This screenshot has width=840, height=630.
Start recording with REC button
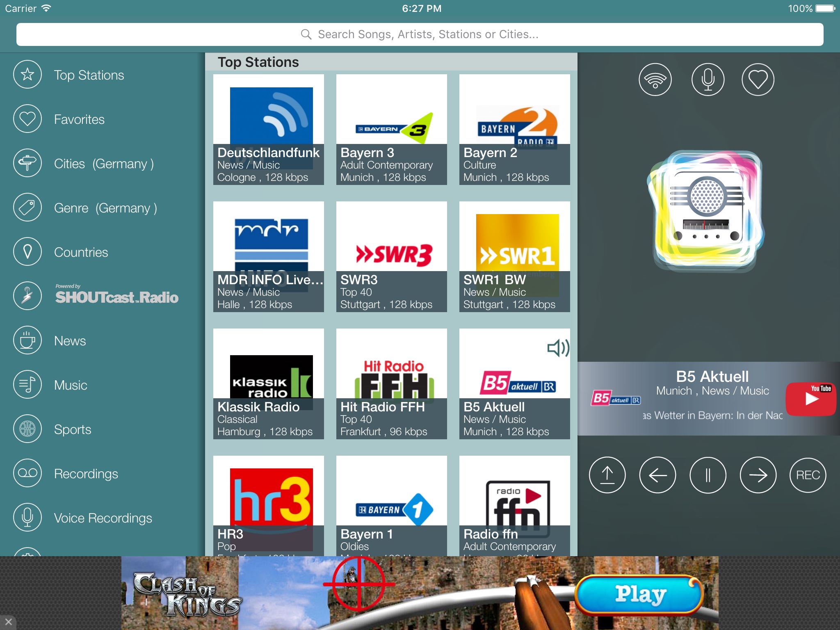808,475
